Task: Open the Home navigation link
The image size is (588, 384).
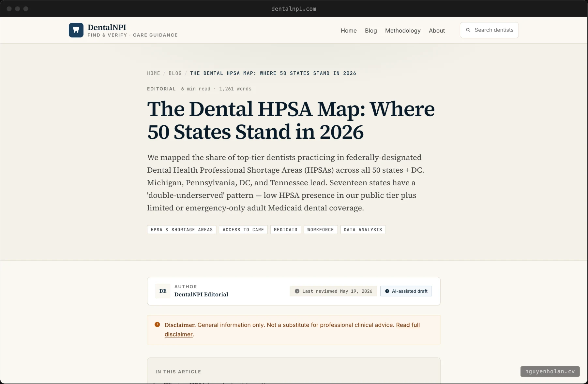Action: point(349,31)
